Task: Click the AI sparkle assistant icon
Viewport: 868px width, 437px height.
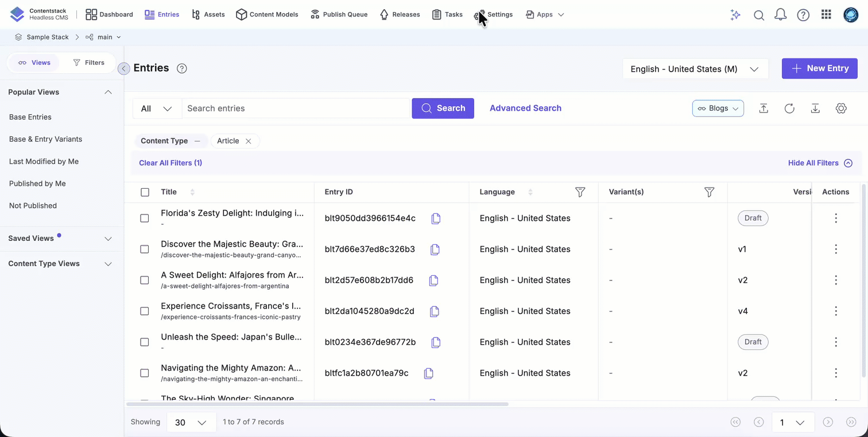Action: click(735, 15)
